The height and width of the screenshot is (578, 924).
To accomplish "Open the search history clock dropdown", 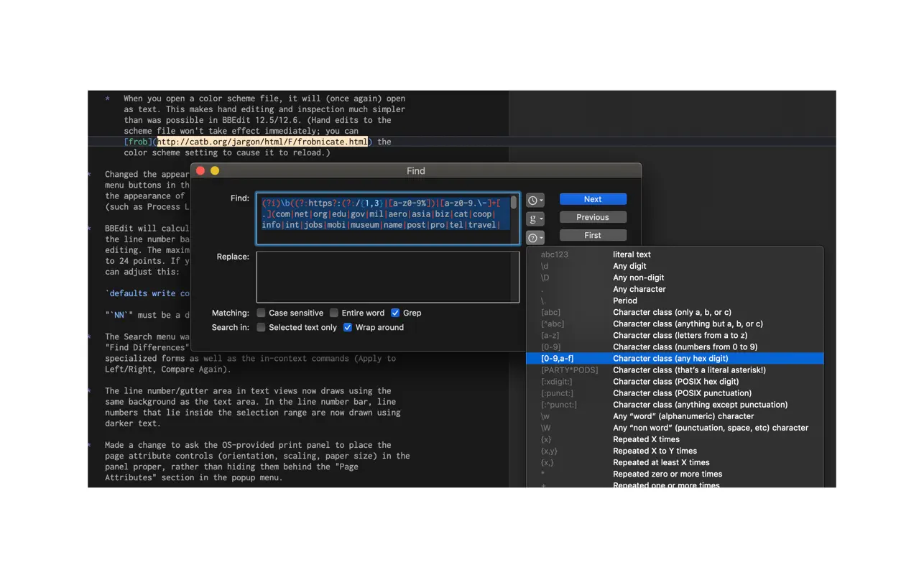I will [535, 200].
